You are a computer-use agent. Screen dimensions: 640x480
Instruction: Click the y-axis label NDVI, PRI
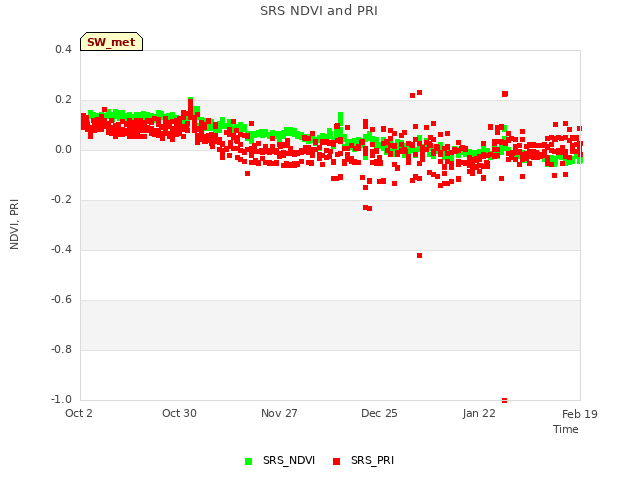pyautogui.click(x=14, y=224)
